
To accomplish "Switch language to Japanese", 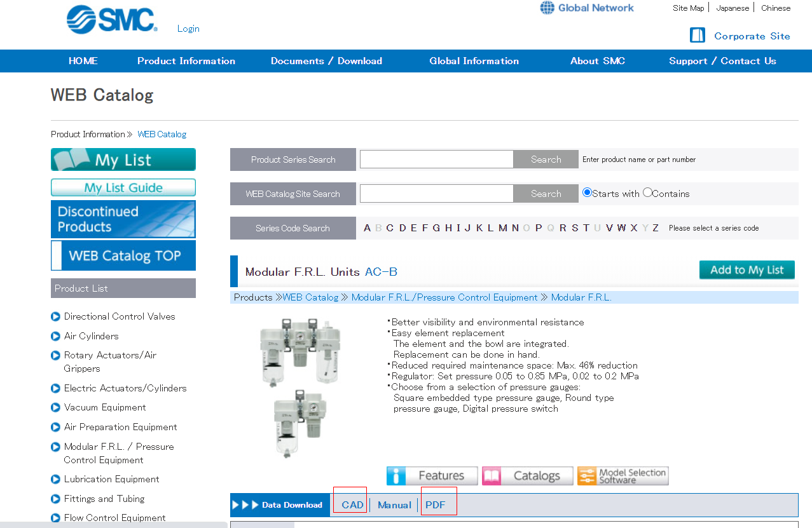I will (x=733, y=8).
